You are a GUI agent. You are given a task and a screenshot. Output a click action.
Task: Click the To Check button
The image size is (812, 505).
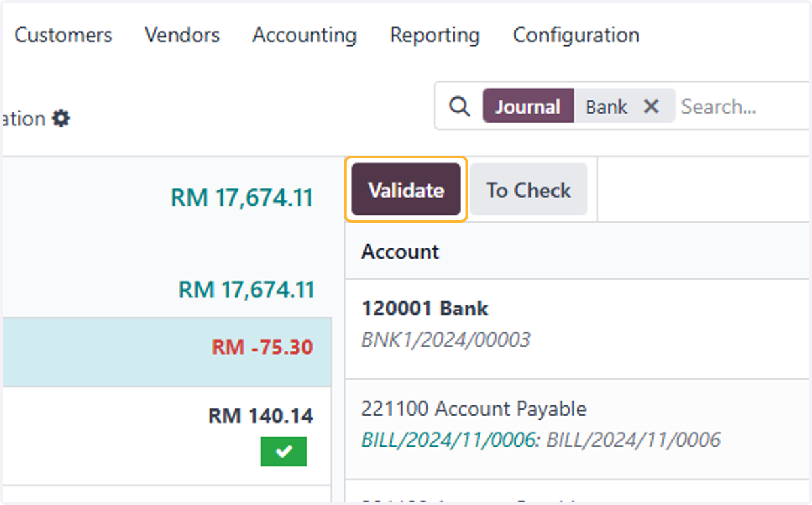click(528, 190)
